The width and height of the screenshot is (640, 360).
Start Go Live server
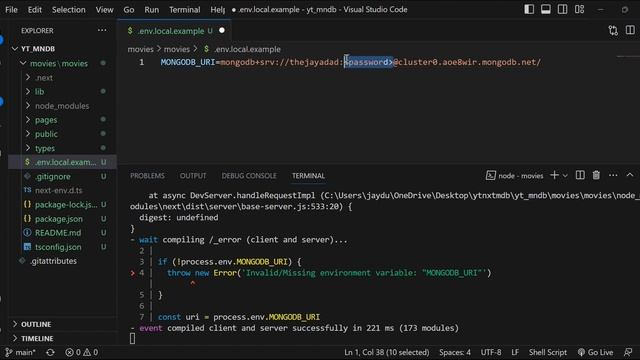click(x=596, y=352)
